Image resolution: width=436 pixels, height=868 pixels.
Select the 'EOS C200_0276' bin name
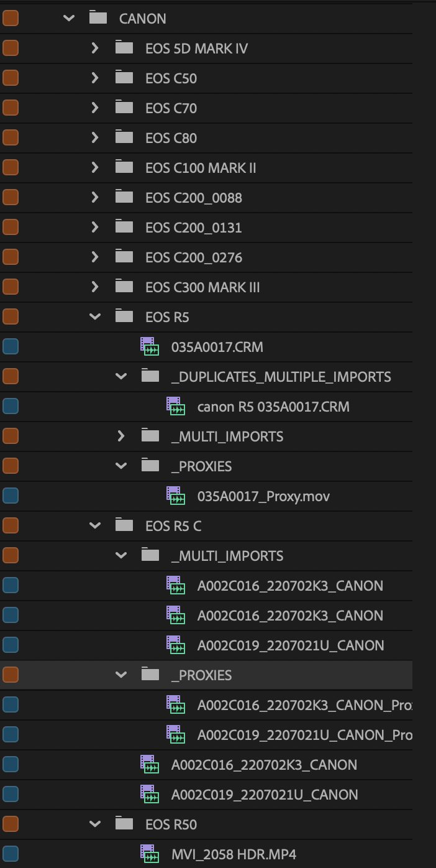(x=194, y=257)
